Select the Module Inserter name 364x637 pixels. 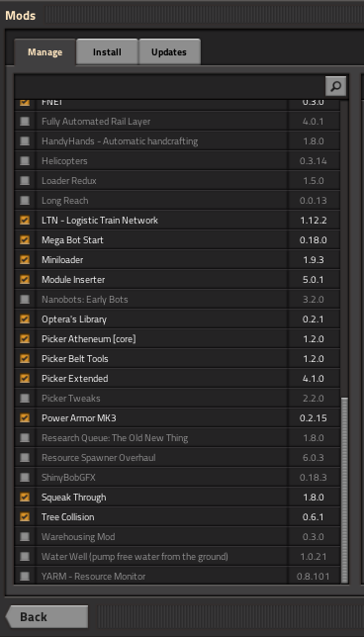pos(73,280)
